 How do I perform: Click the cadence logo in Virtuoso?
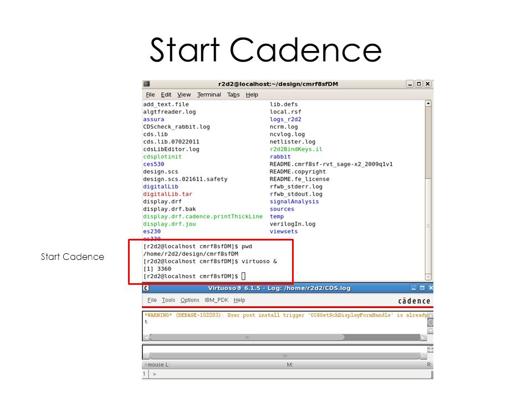[x=414, y=301]
